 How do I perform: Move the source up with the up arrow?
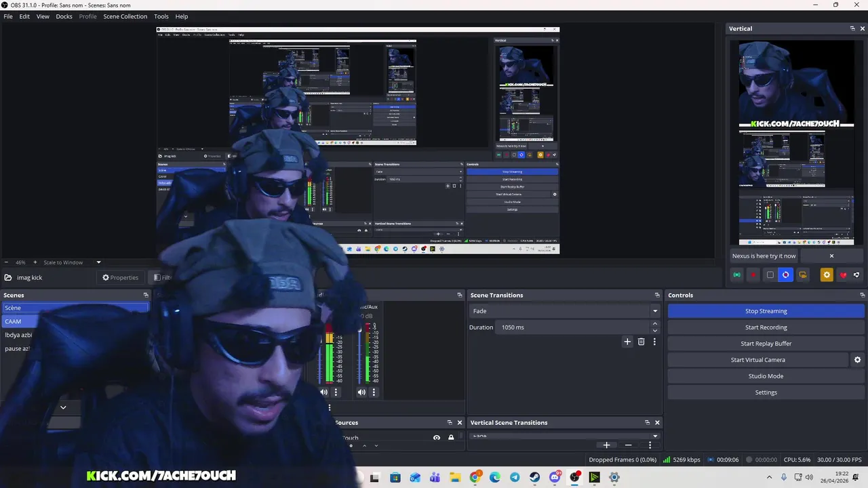[364, 445]
